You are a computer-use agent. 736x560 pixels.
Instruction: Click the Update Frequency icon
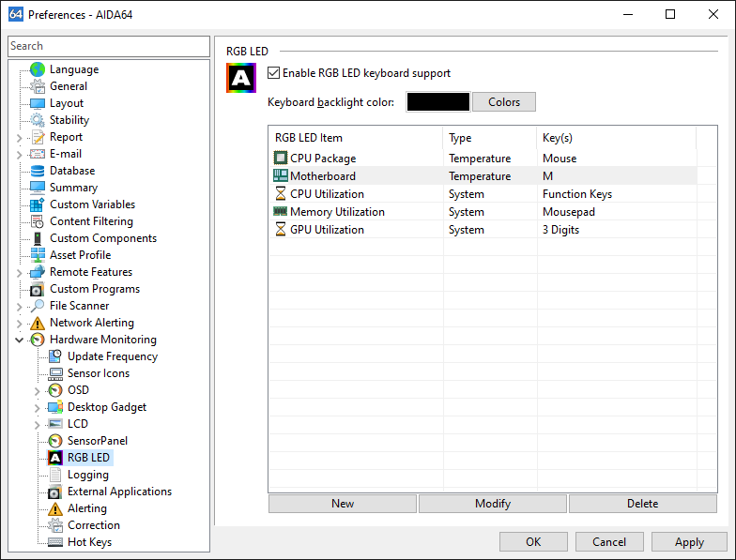pos(55,356)
